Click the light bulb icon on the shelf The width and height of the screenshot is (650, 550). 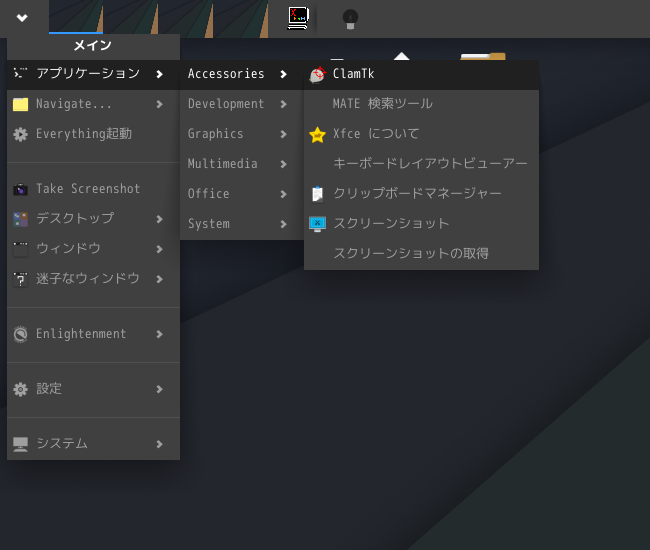coord(350,19)
